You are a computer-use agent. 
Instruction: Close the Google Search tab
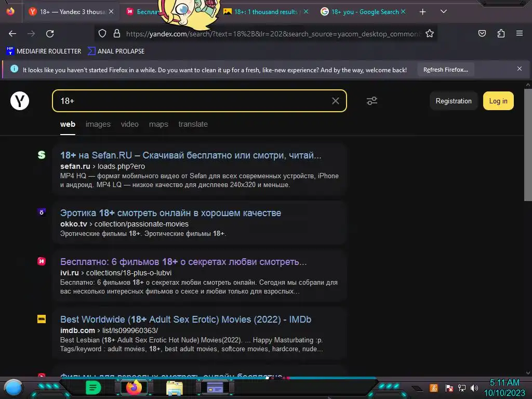click(403, 11)
